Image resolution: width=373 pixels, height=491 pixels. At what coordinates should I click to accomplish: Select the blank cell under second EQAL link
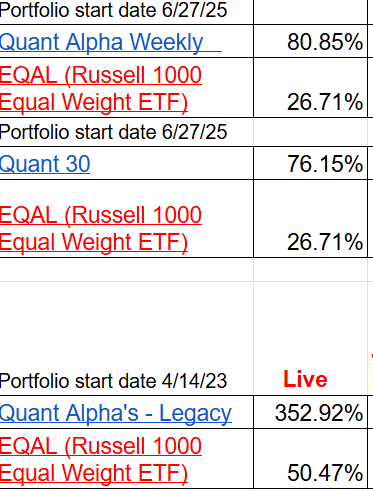click(x=127, y=270)
